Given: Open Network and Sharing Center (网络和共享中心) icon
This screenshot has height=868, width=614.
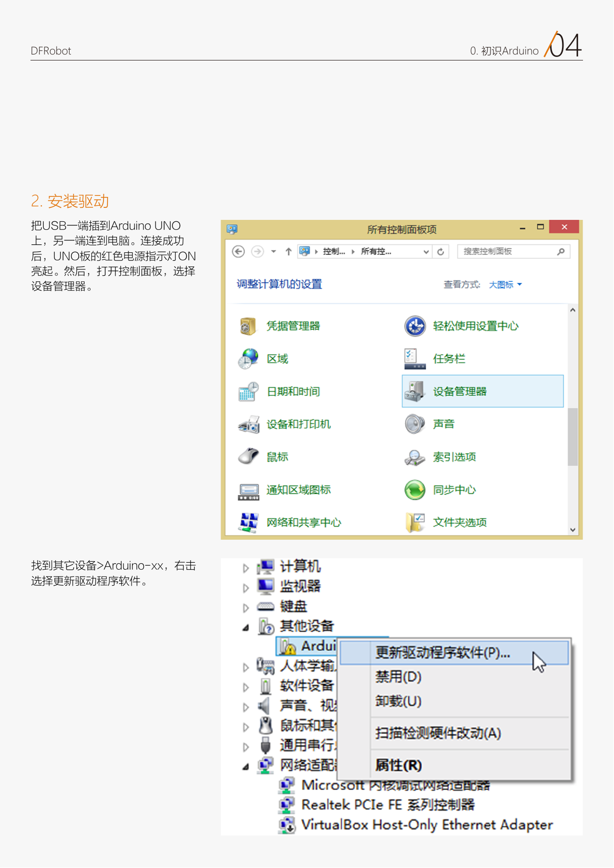Looking at the screenshot, I should (x=248, y=522).
